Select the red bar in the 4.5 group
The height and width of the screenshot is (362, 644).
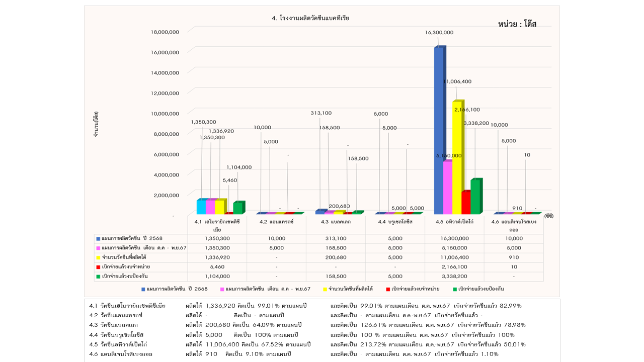pos(466,203)
